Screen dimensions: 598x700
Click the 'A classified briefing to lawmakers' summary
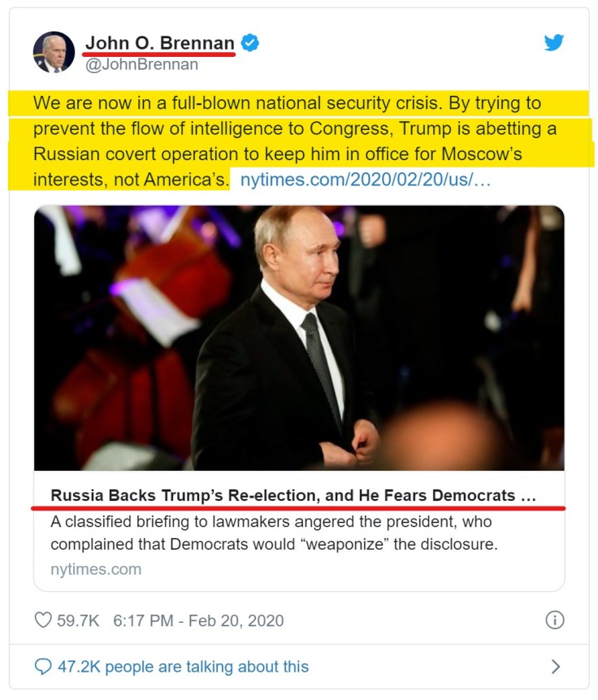point(271,521)
